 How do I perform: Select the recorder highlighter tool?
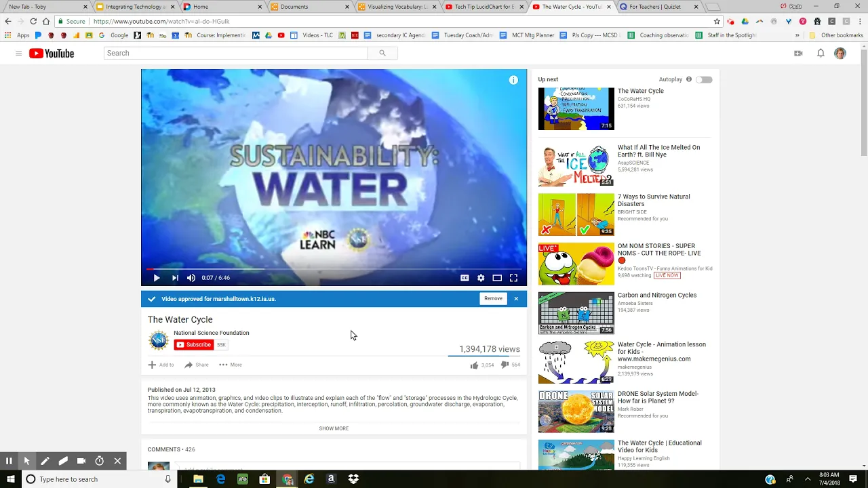[x=63, y=461]
